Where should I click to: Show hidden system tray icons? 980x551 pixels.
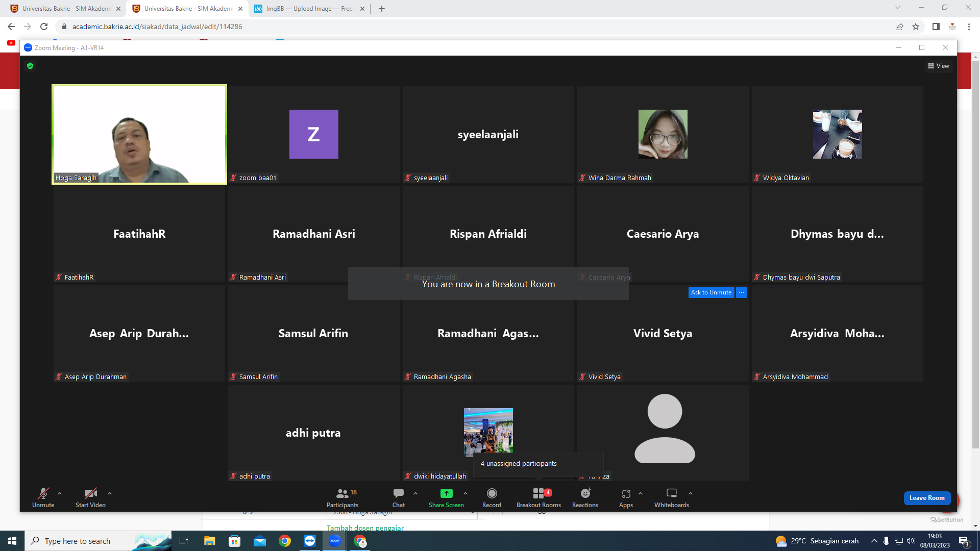coord(874,541)
